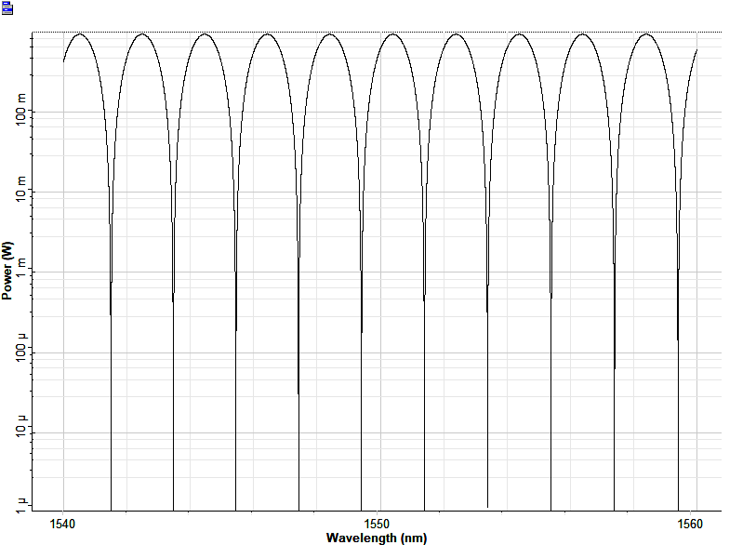Click the curve's right end point at 1560 nm
The image size is (756, 545).
[x=696, y=50]
